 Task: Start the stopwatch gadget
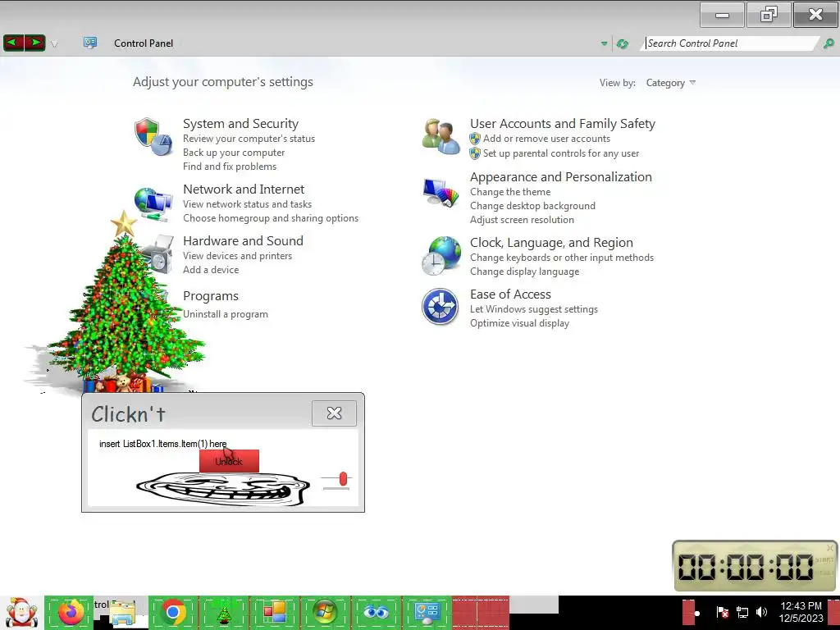coord(824,559)
